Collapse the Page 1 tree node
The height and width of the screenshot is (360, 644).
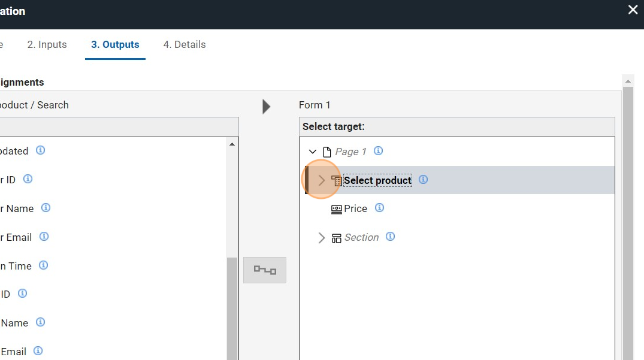pyautogui.click(x=313, y=152)
